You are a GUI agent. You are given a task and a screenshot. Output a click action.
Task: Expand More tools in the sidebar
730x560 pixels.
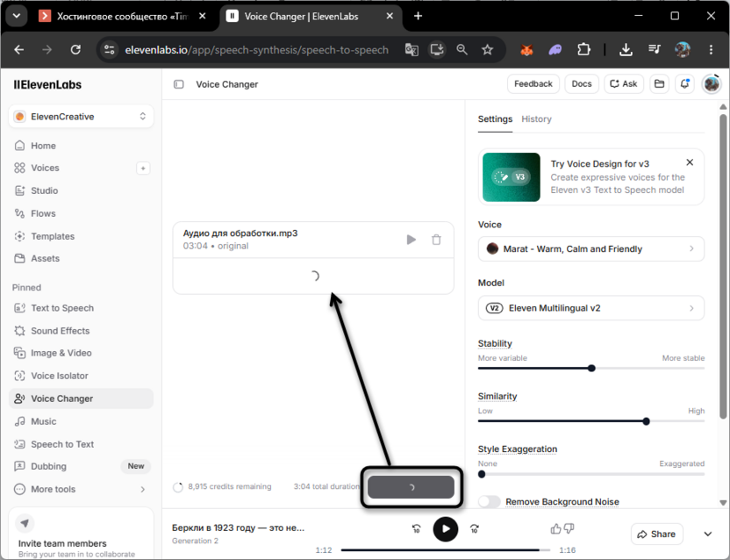pos(81,489)
